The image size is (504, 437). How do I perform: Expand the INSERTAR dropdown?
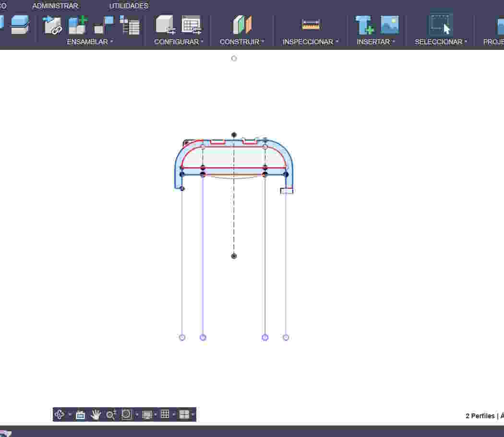tap(375, 42)
